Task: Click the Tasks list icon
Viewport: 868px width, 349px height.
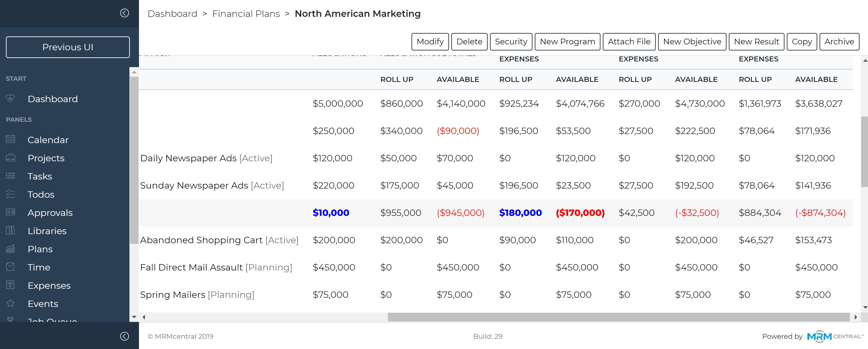Action: pos(10,176)
